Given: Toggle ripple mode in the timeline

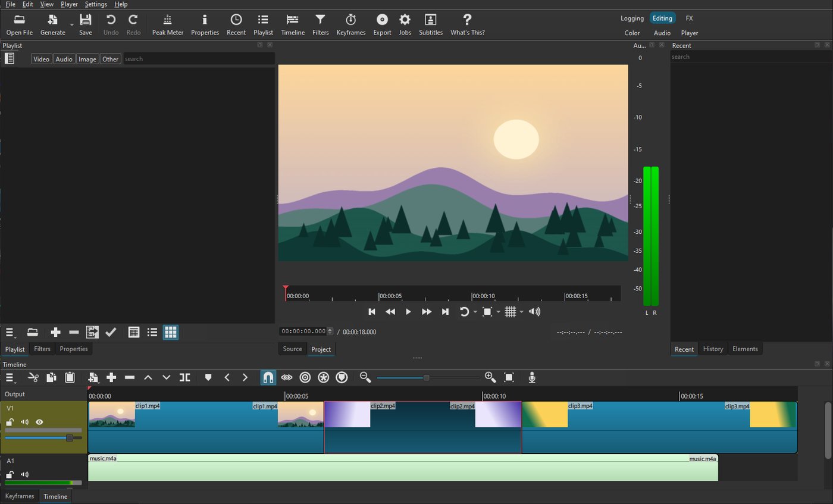Looking at the screenshot, I should 305,377.
